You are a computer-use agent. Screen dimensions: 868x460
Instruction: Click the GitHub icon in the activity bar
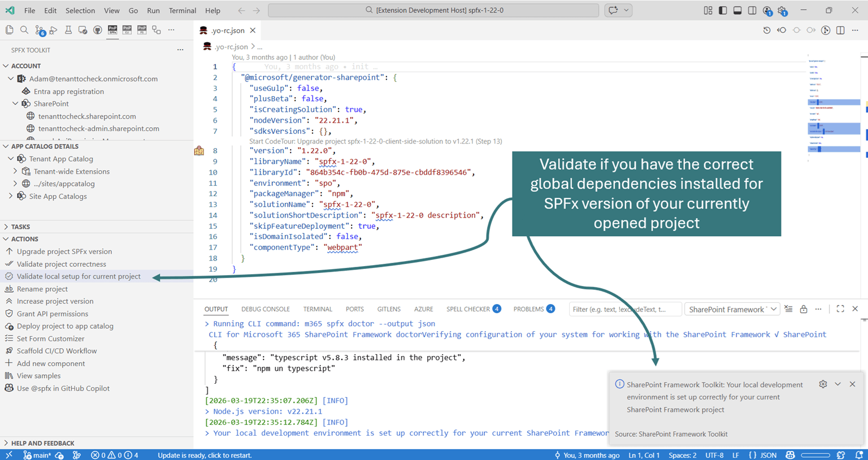pyautogui.click(x=97, y=29)
